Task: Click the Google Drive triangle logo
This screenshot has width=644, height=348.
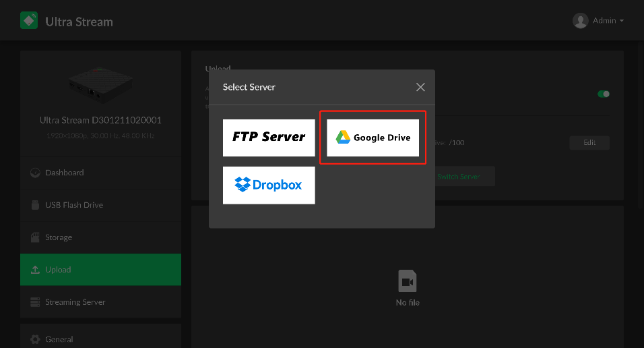Action: [x=343, y=138]
